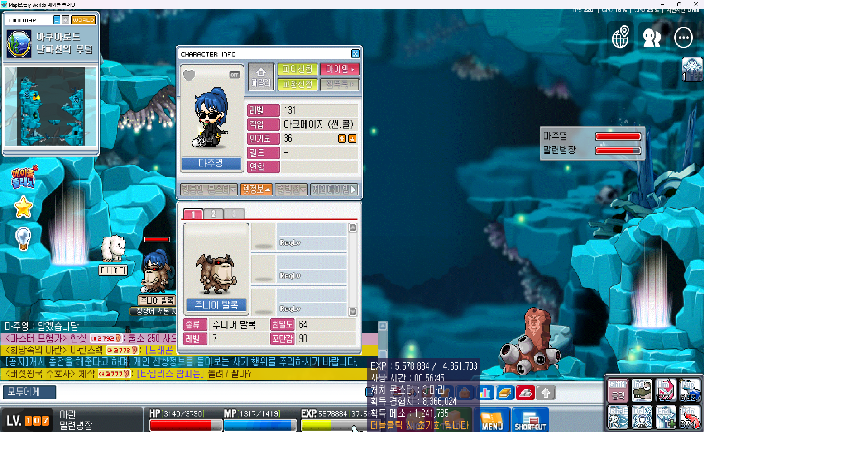Click the EXP gauge bar
The height and width of the screenshot is (465, 868).
[x=334, y=425]
